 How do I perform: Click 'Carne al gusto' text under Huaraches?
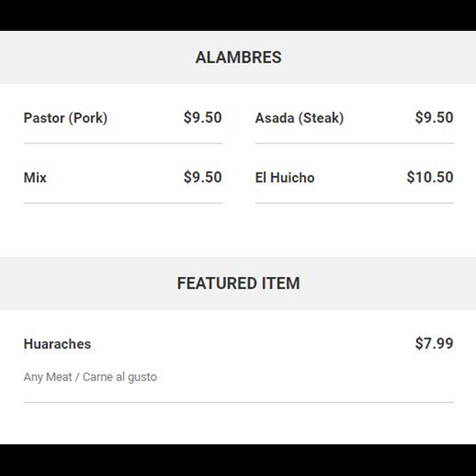119,377
